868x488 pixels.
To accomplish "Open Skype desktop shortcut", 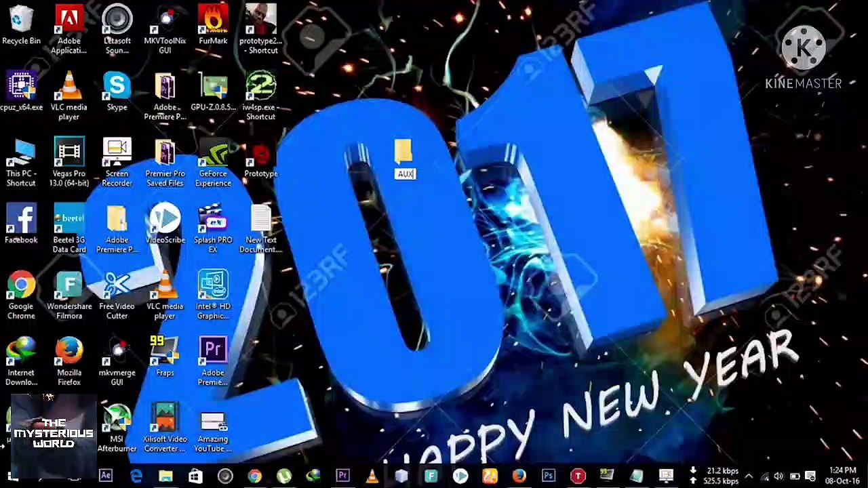I will [117, 92].
